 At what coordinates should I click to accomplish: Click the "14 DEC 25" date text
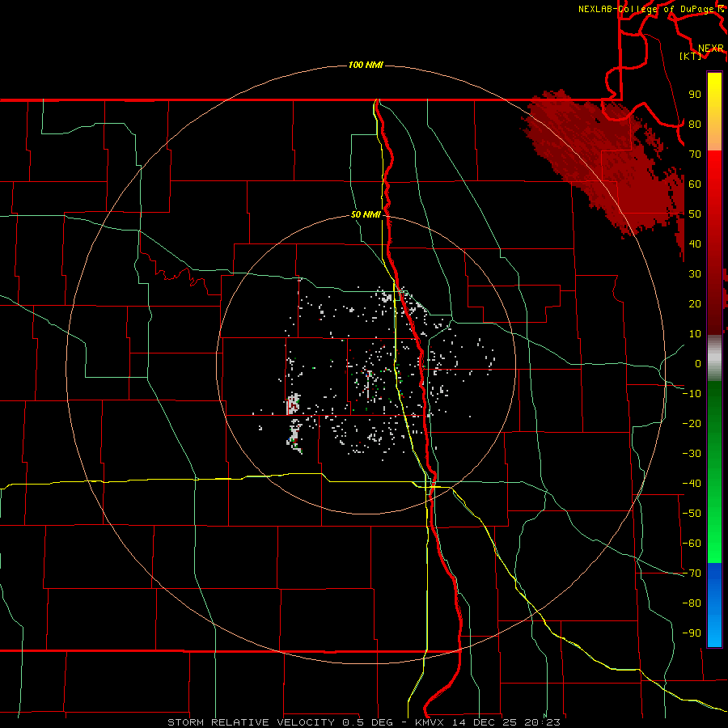[485, 722]
